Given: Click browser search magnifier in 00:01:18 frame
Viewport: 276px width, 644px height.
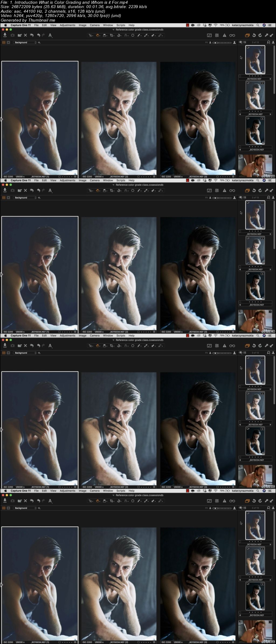Looking at the screenshot, I should [268, 508].
